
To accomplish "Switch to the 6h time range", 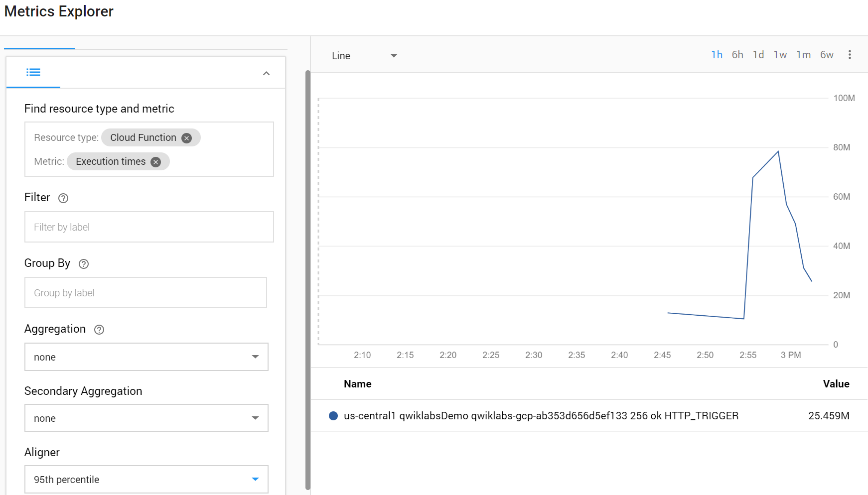I will pos(737,55).
